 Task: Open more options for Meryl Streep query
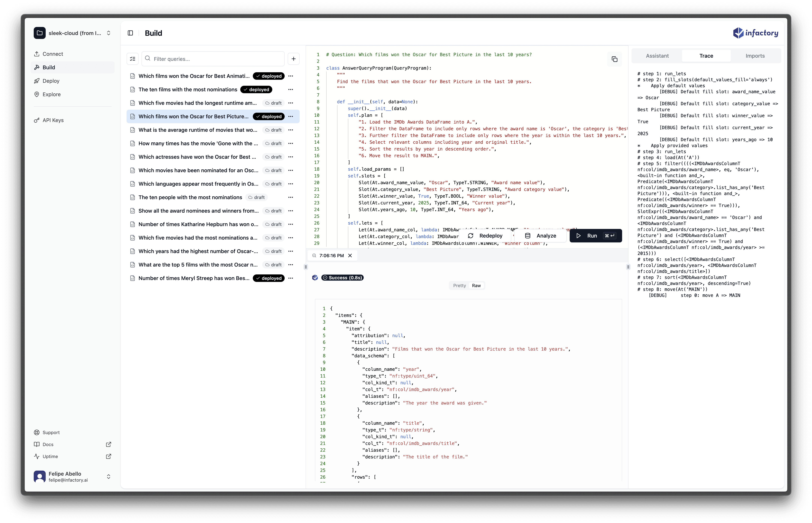click(x=290, y=278)
